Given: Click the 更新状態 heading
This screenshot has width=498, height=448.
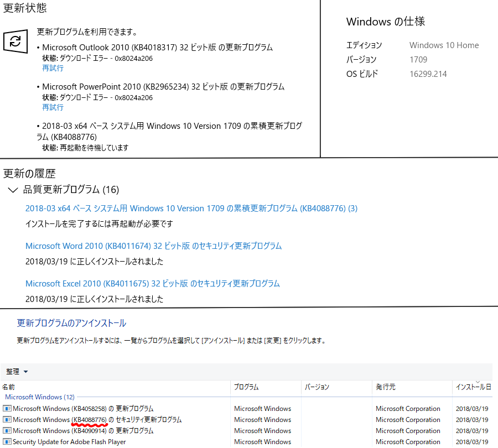Looking at the screenshot, I should [x=25, y=8].
